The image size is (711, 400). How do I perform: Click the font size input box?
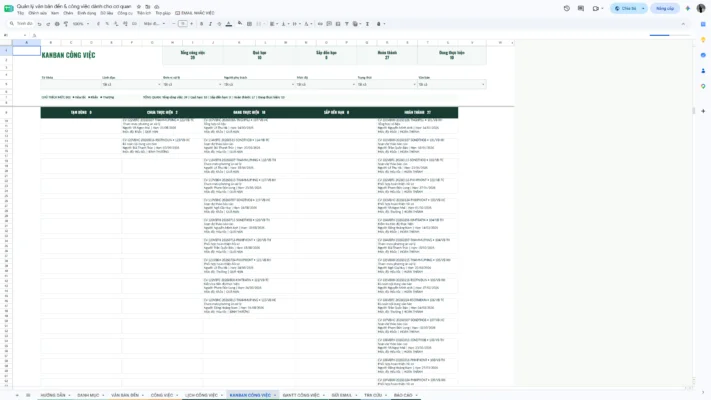(x=183, y=24)
